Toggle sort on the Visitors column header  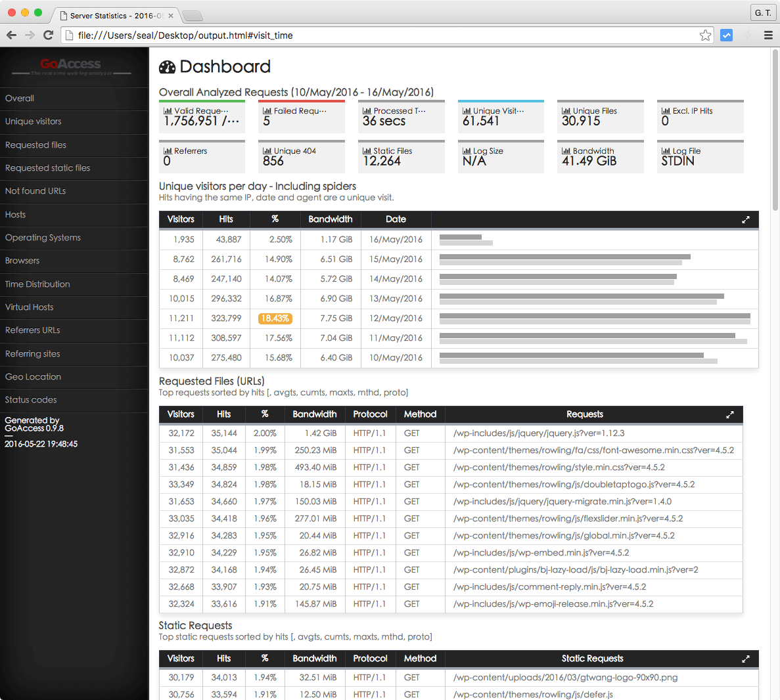coord(181,219)
